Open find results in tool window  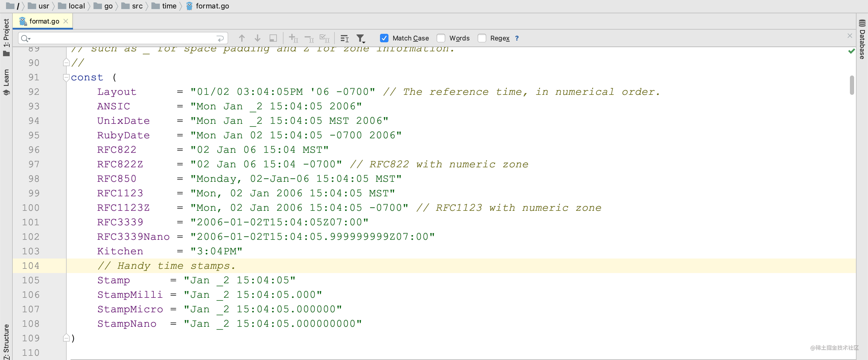click(273, 38)
